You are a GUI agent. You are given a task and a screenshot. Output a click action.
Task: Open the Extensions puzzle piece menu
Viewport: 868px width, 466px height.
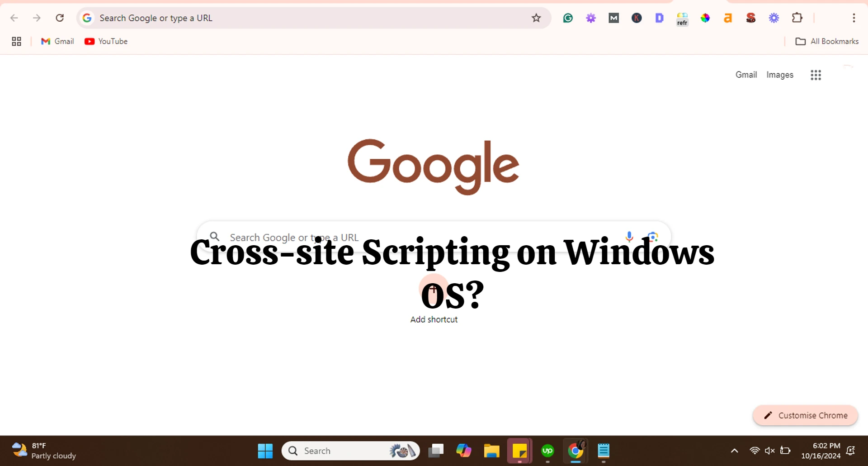(x=797, y=18)
